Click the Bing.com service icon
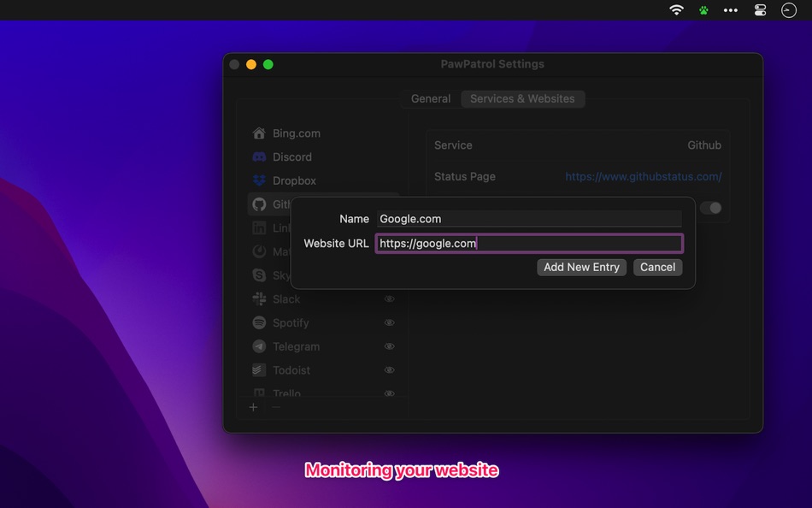This screenshot has height=508, width=812. (x=259, y=133)
